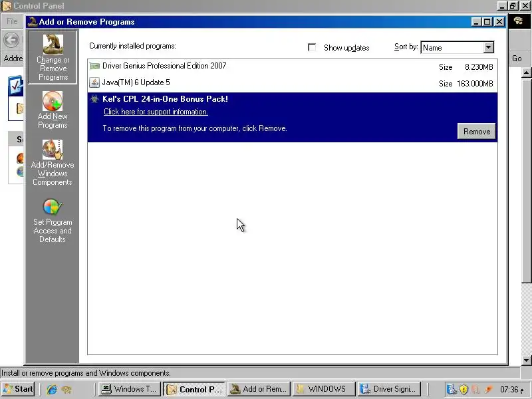Click the Java(TM) 6 Update 5 icon

point(94,82)
